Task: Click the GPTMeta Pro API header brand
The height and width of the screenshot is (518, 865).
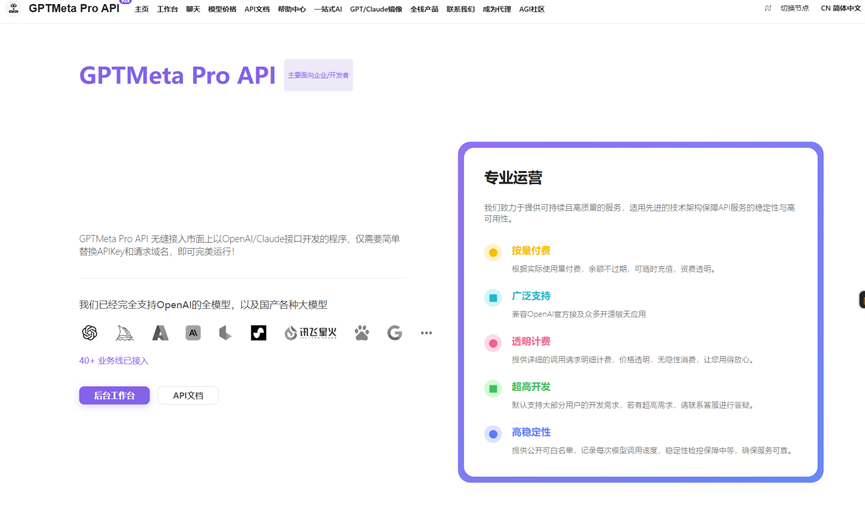Action: tap(74, 8)
